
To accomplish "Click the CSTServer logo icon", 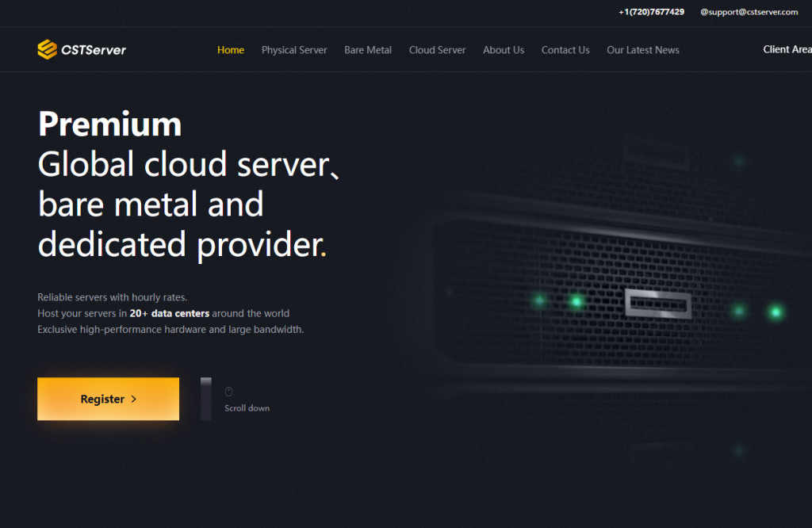I will (47, 50).
